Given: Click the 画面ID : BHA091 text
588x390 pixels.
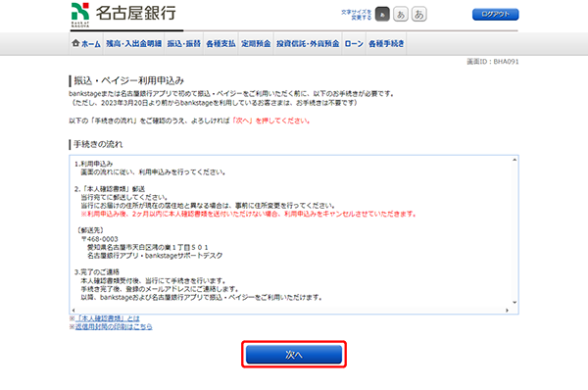Looking at the screenshot, I should pos(493,62).
